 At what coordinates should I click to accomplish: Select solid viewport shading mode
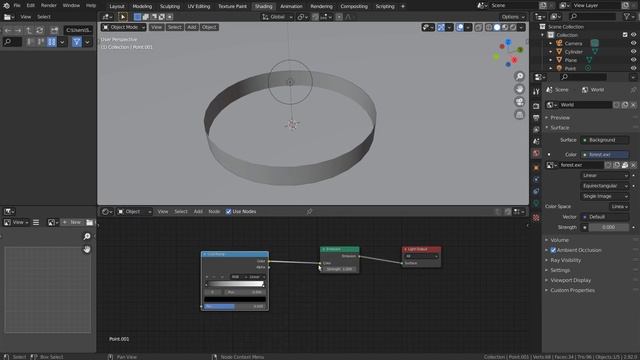coord(497,27)
